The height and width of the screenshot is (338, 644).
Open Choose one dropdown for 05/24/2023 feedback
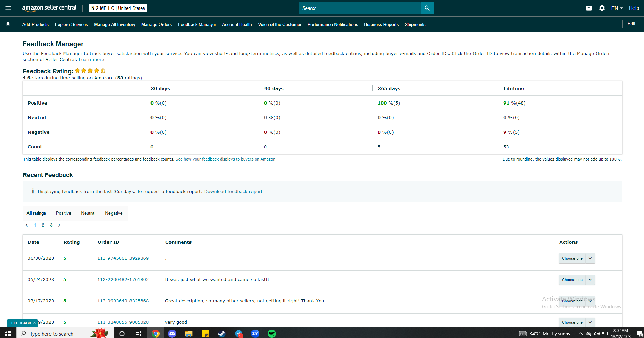(577, 280)
